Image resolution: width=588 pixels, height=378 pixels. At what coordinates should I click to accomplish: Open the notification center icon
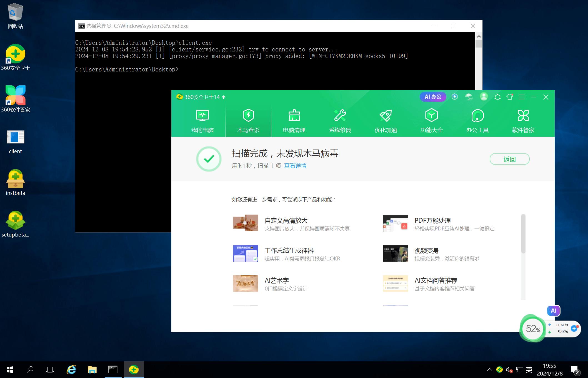[575, 370]
